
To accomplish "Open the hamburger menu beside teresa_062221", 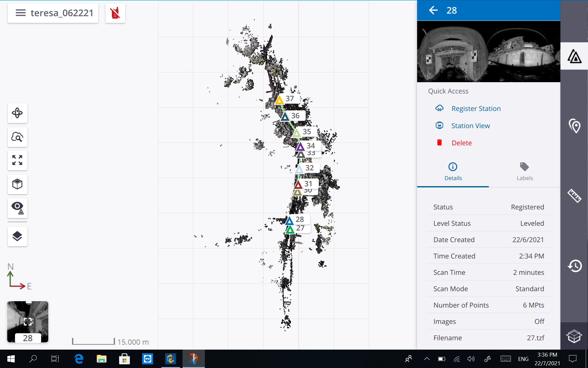I will click(21, 13).
